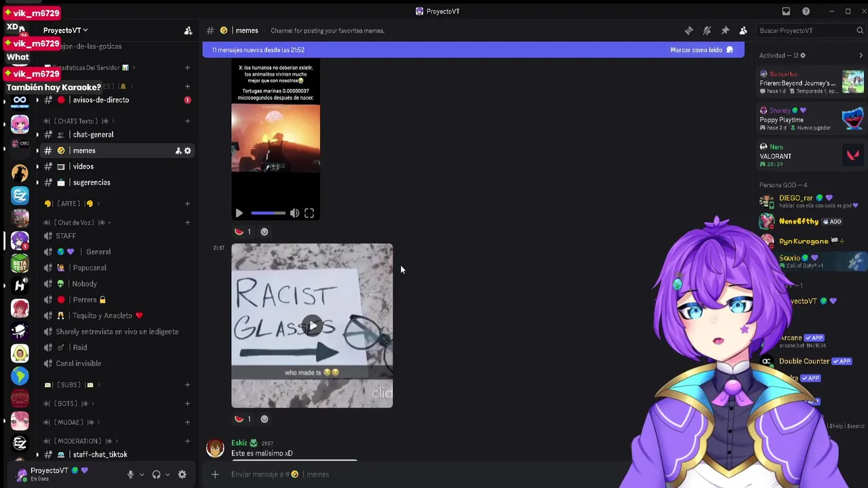Open ProyectoVT server dropdown menu

point(65,30)
